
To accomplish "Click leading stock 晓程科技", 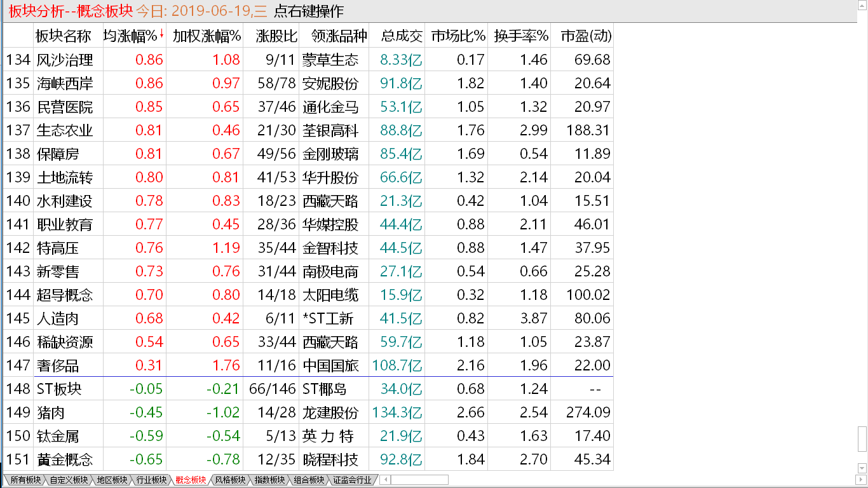I will [x=330, y=459].
